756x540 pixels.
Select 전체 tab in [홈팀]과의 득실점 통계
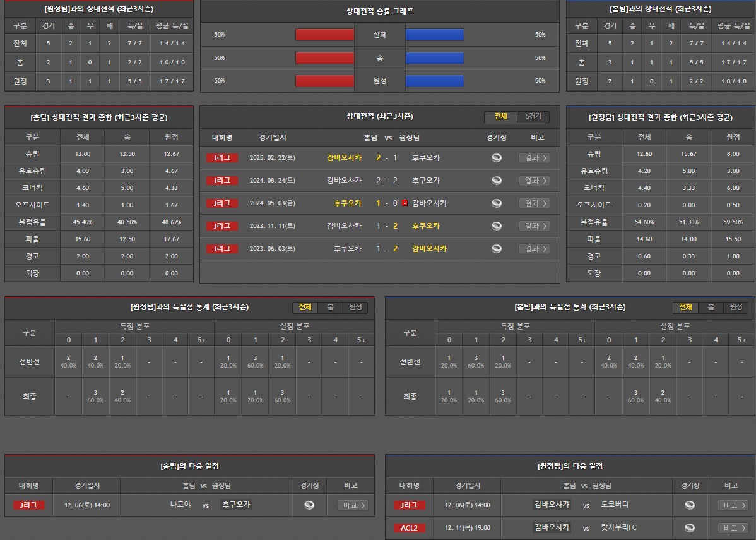coord(685,308)
